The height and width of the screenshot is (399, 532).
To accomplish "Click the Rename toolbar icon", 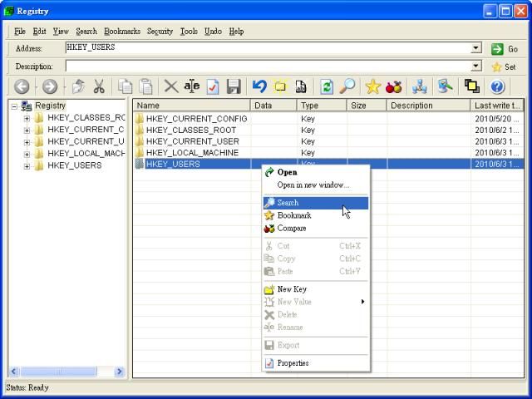I will [192, 86].
